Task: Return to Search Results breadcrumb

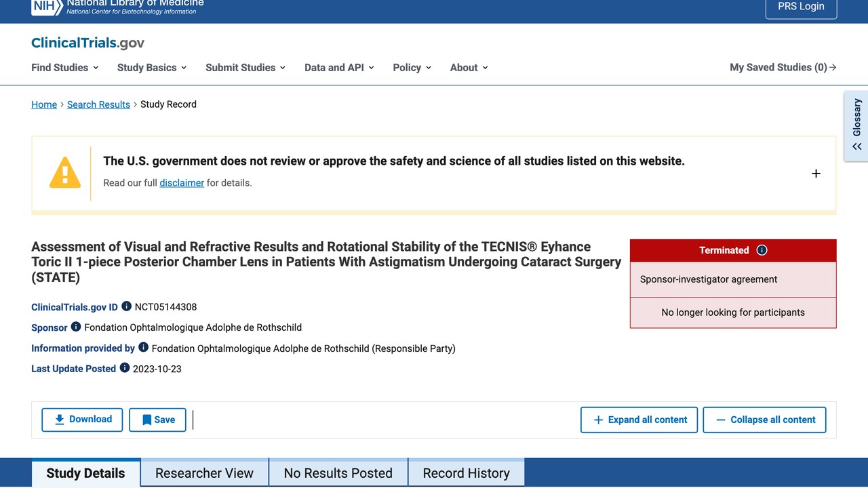Action: point(98,104)
